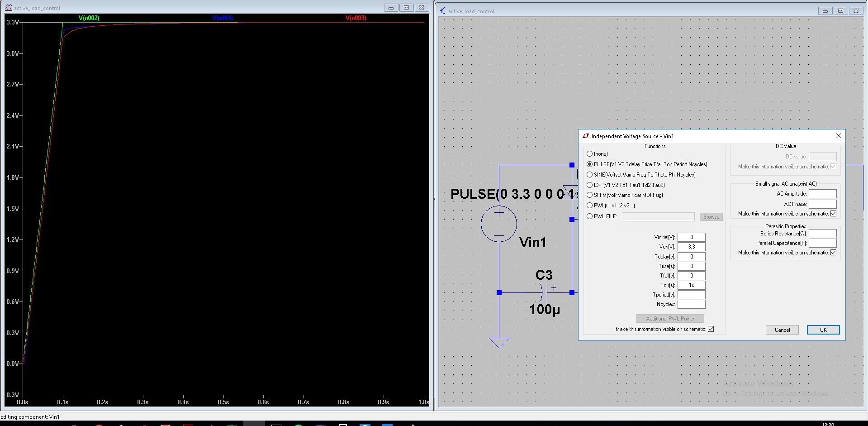
Task: Choose the EXP function option
Action: tap(590, 185)
